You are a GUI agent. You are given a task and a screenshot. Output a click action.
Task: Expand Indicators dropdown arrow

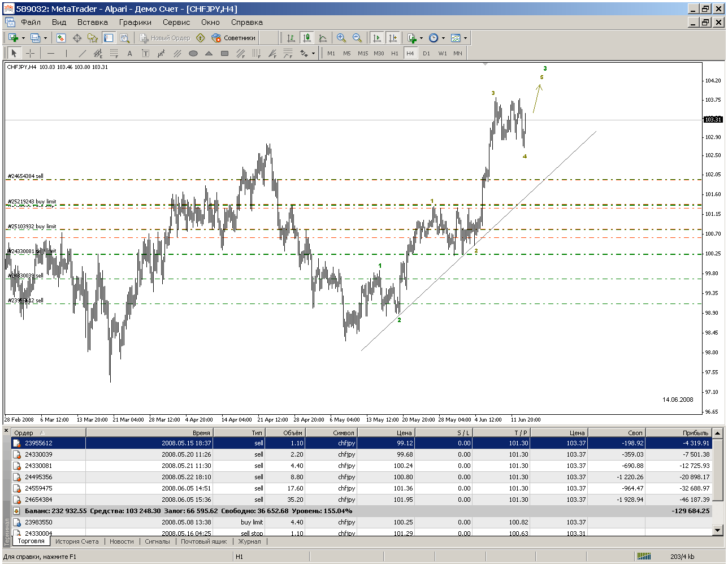pos(422,38)
